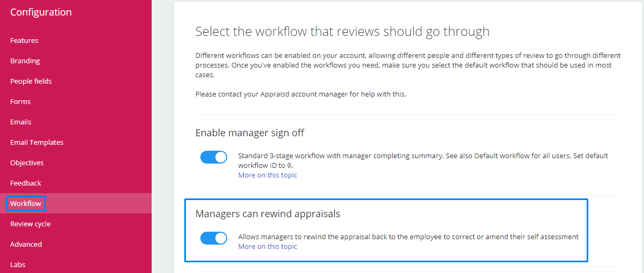Navigate to Email Templates

click(x=37, y=142)
